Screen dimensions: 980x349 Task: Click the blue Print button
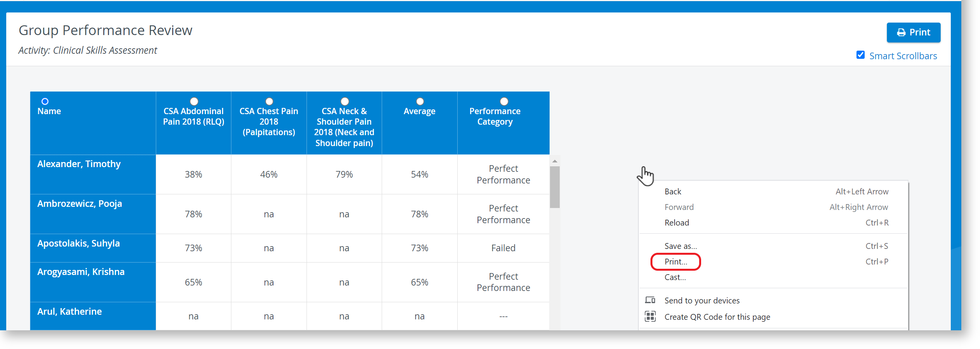pos(913,32)
